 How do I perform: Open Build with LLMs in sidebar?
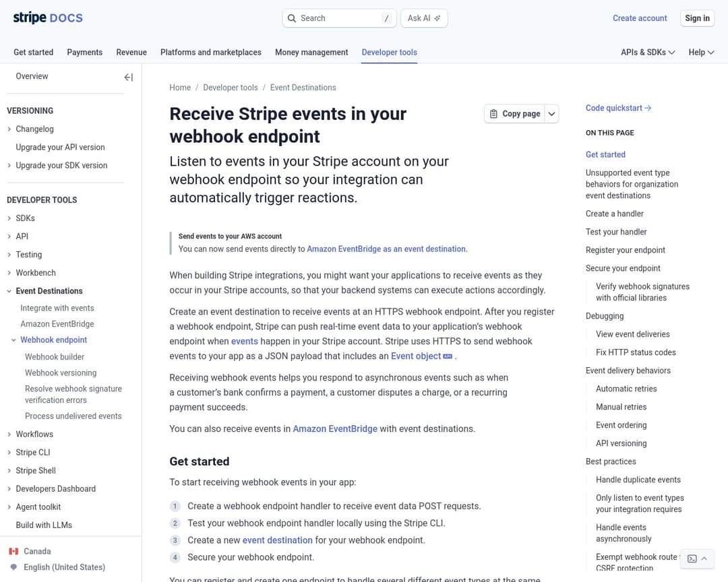click(44, 525)
